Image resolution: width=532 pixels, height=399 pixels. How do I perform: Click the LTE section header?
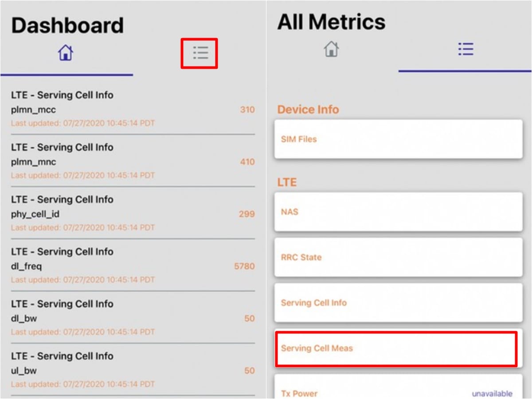tap(287, 182)
